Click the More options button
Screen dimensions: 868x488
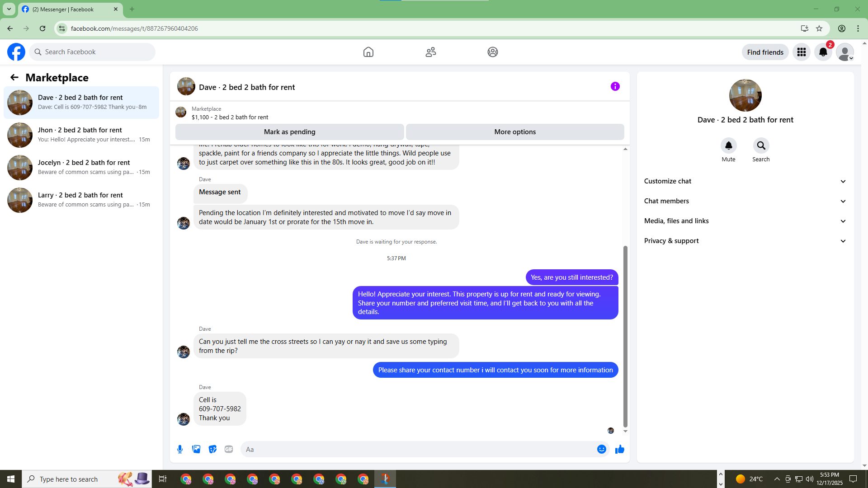point(514,132)
